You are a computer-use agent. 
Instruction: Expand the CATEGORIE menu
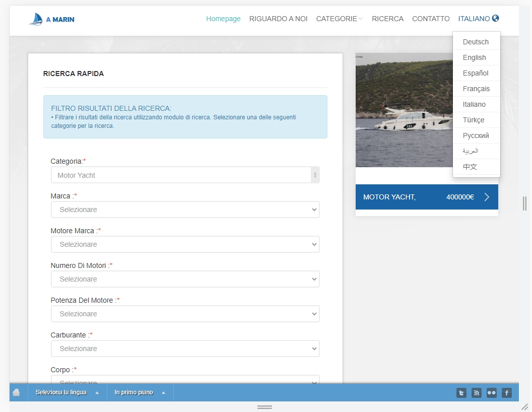click(339, 19)
